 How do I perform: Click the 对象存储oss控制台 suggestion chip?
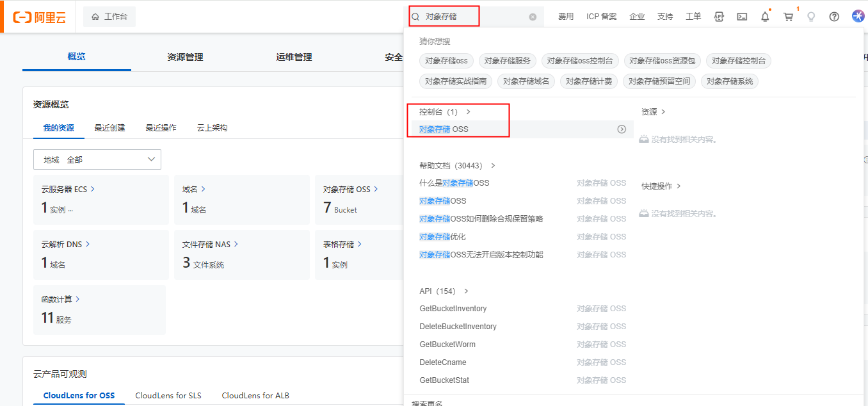tap(579, 61)
